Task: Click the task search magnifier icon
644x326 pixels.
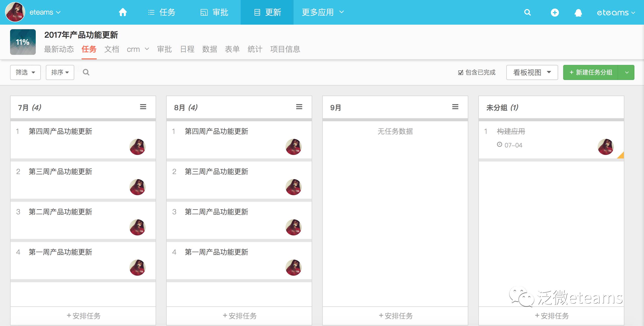Action: tap(86, 72)
